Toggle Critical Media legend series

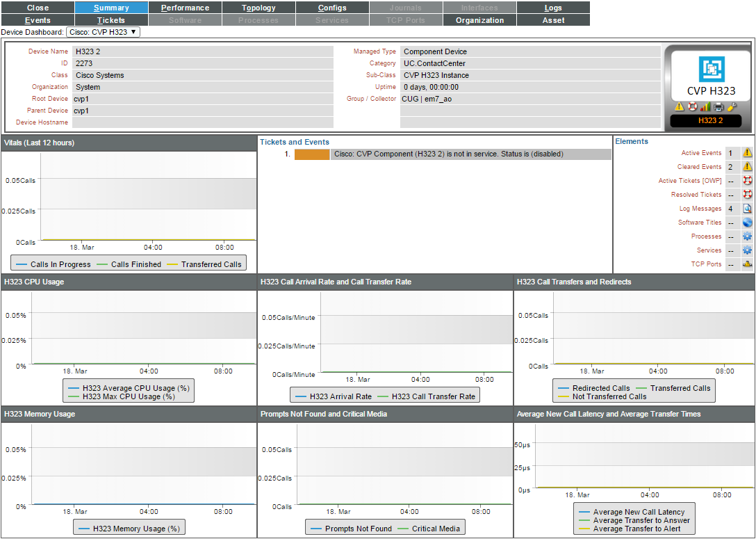coord(429,529)
